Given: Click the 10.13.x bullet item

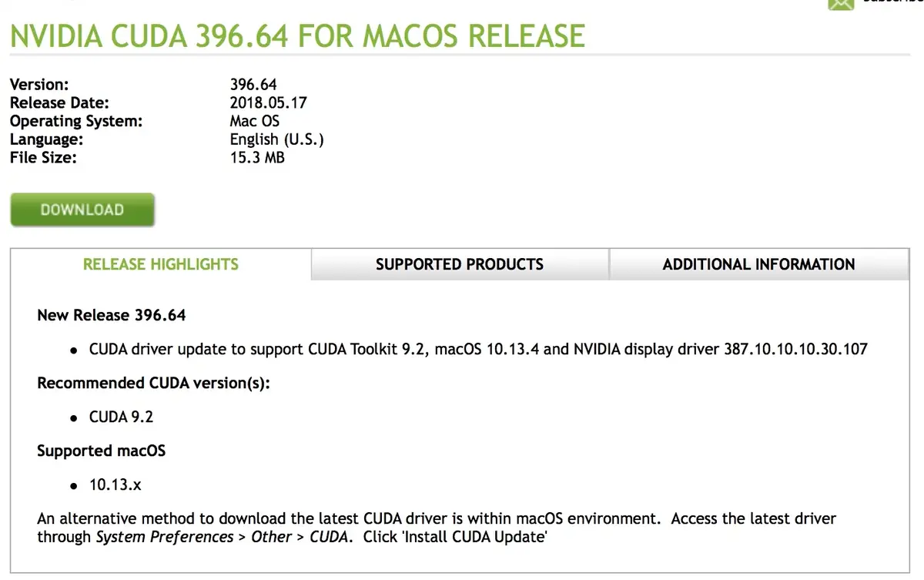Looking at the screenshot, I should (115, 484).
